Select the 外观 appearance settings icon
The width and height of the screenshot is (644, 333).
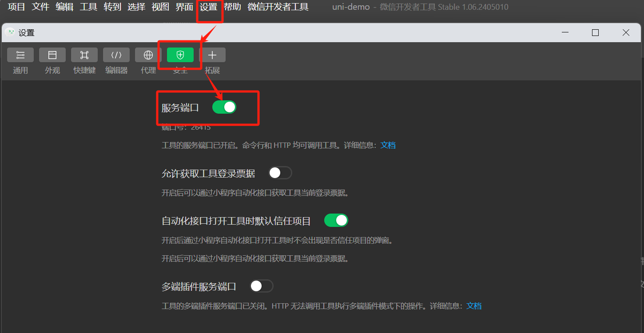52,55
